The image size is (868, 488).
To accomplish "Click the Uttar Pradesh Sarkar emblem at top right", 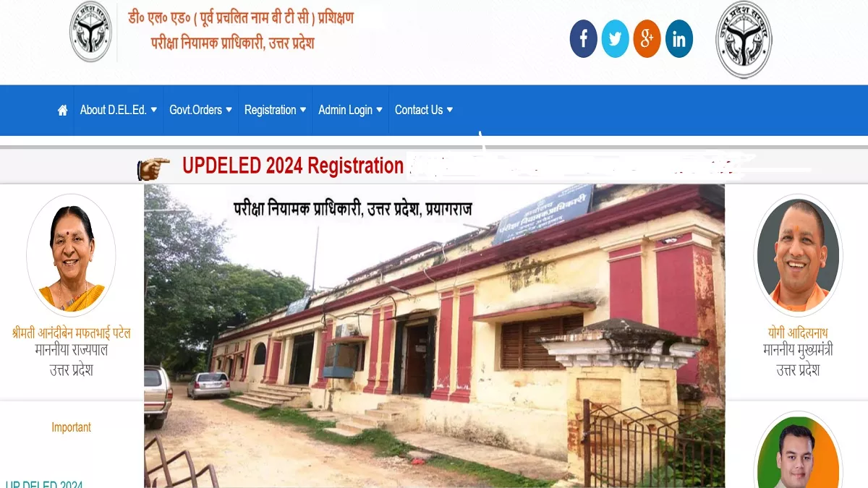I will pyautogui.click(x=744, y=39).
